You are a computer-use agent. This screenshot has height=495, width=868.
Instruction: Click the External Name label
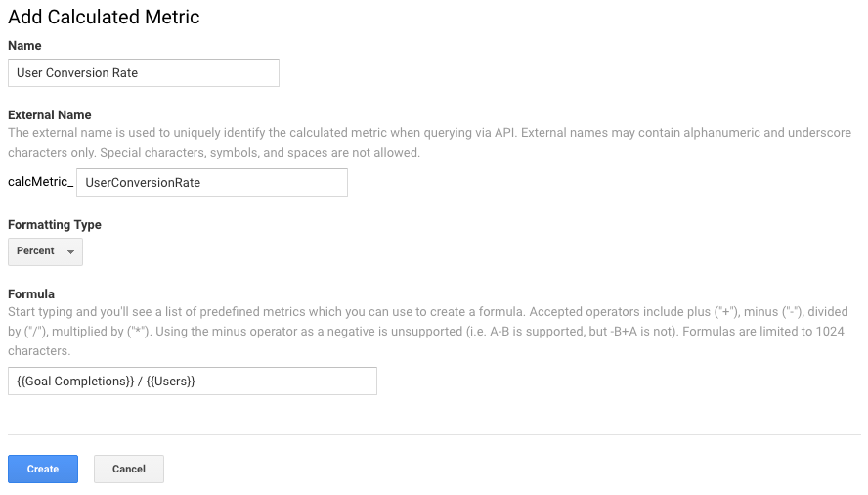click(49, 114)
